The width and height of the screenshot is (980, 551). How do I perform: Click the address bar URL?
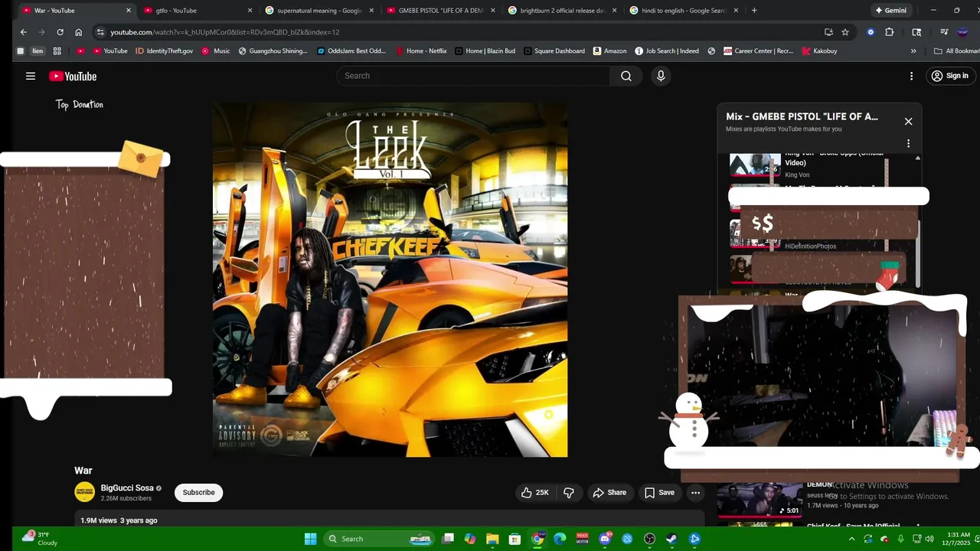pyautogui.click(x=224, y=32)
